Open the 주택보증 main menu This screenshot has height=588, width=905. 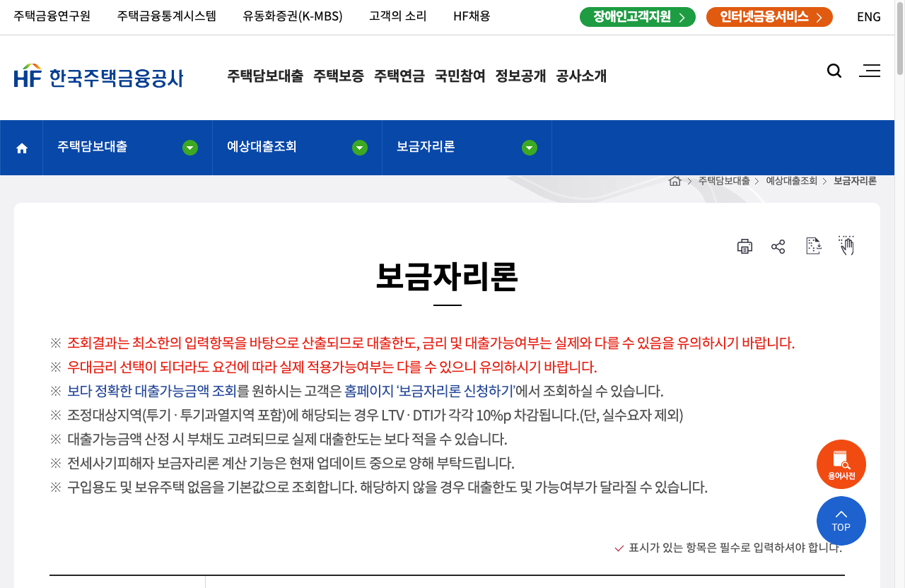click(x=339, y=76)
